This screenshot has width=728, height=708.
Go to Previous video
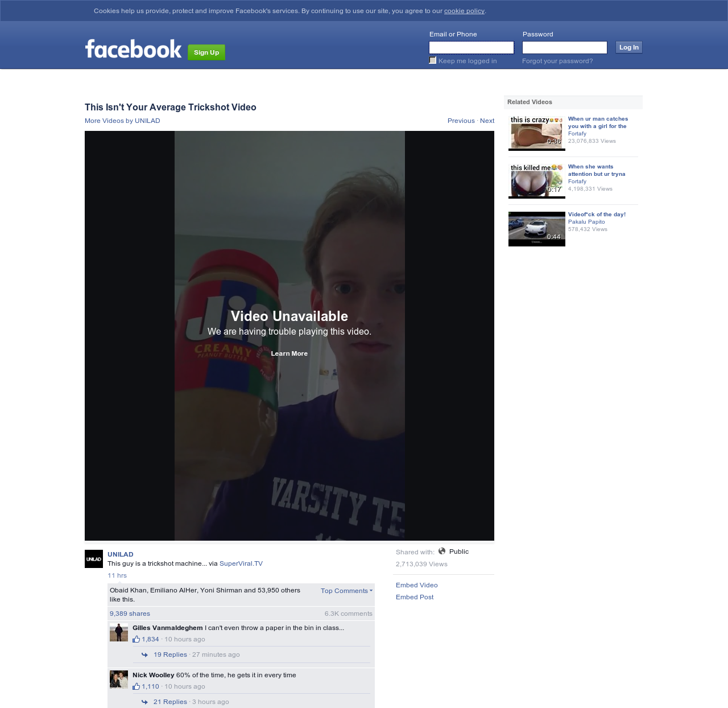pos(461,121)
